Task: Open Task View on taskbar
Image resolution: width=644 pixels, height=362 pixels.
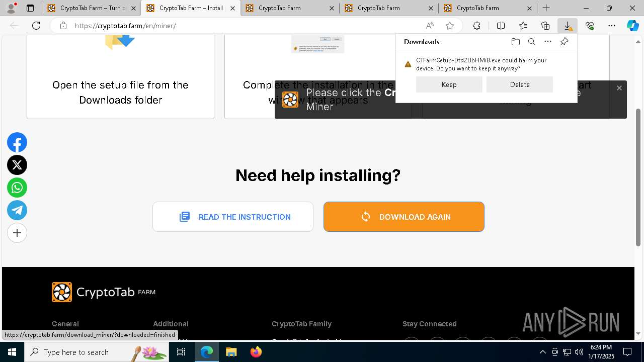Action: (x=181, y=352)
